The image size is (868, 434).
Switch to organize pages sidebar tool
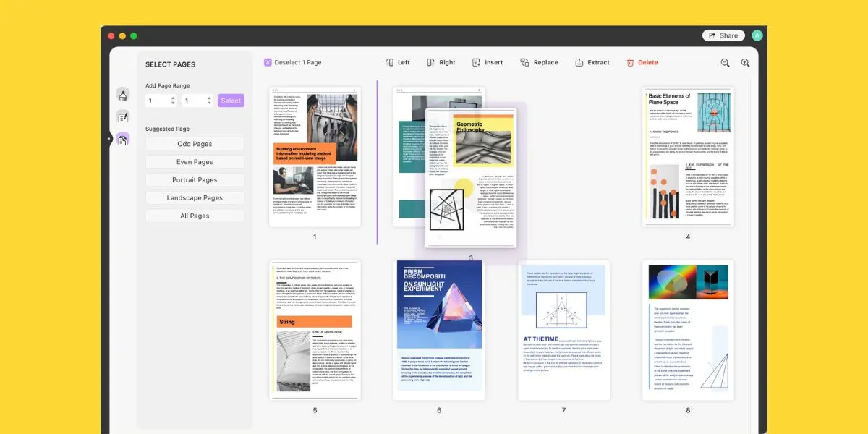(123, 139)
